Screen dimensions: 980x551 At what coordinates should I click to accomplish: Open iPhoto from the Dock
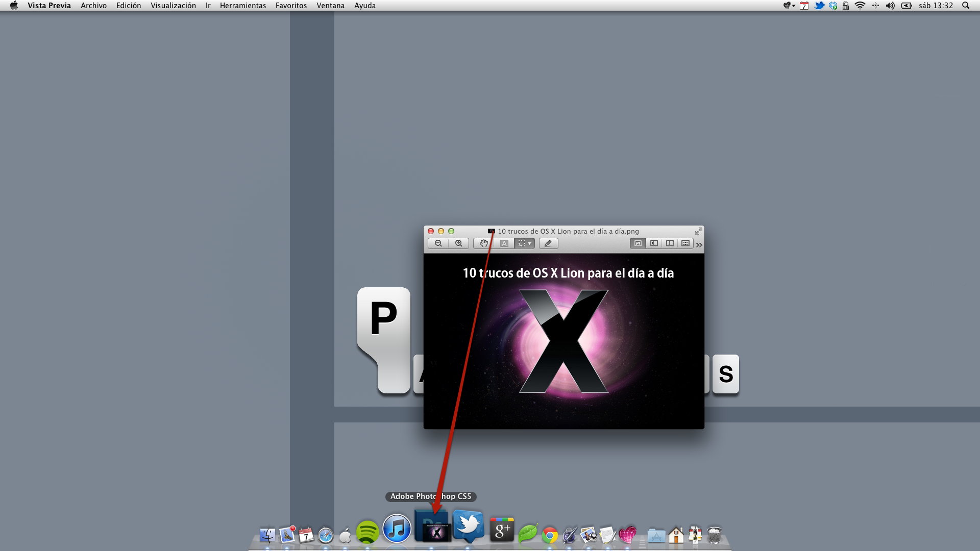pos(589,535)
